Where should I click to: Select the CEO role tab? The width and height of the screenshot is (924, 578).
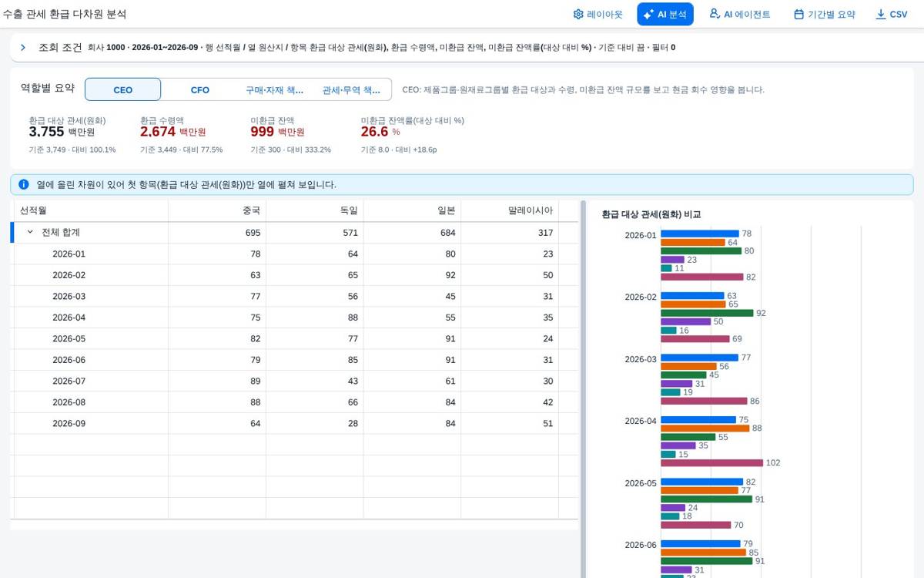[122, 89]
